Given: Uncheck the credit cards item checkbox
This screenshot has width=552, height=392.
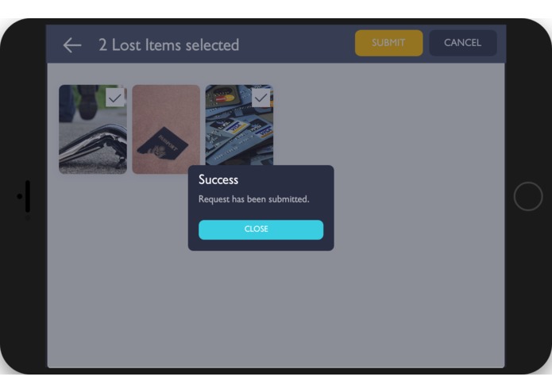Looking at the screenshot, I should [261, 98].
